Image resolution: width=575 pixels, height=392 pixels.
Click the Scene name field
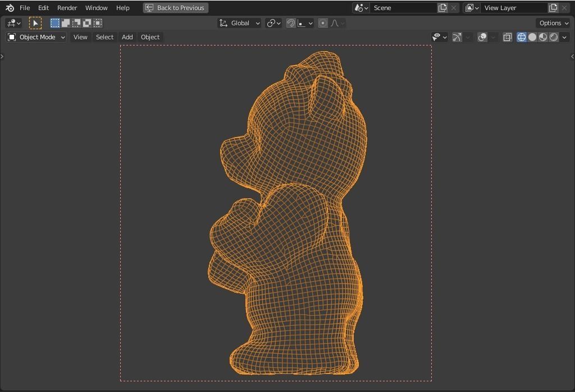pyautogui.click(x=403, y=8)
